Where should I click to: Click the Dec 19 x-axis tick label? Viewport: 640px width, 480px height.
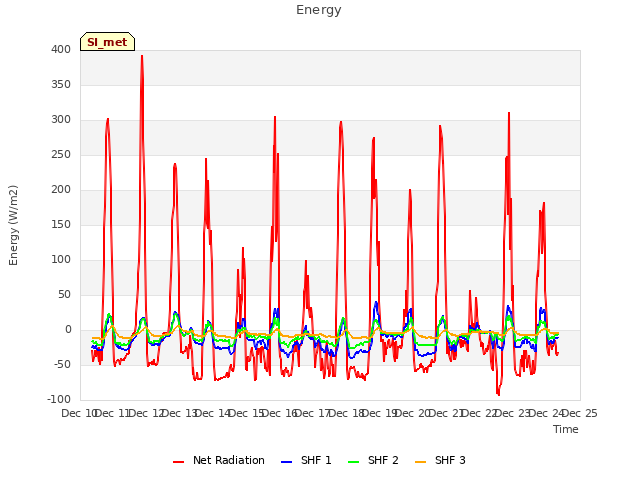(x=380, y=414)
